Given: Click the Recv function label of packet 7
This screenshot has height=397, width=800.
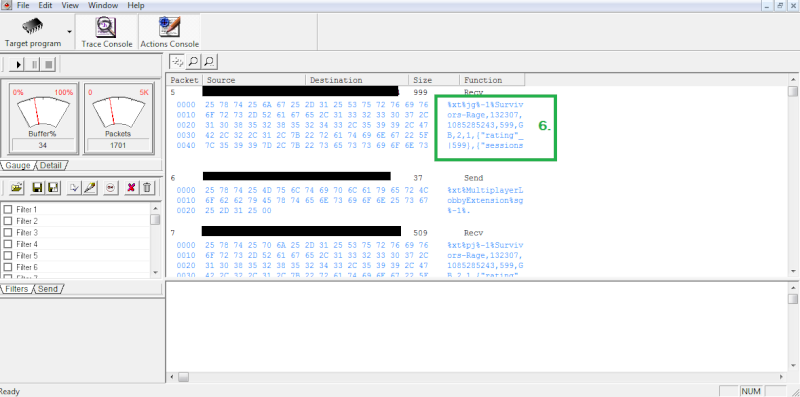Looking at the screenshot, I should (473, 233).
